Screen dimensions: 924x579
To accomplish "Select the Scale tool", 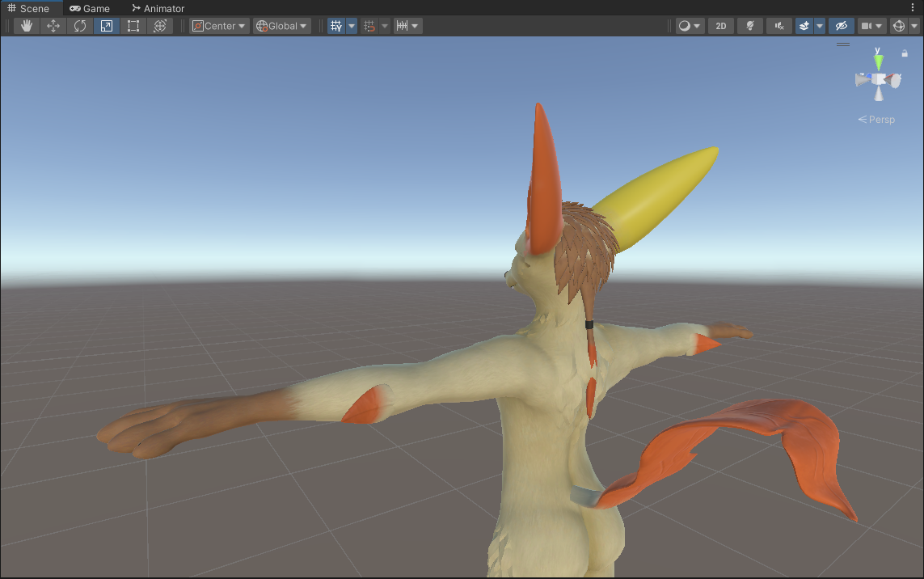I will tap(106, 26).
